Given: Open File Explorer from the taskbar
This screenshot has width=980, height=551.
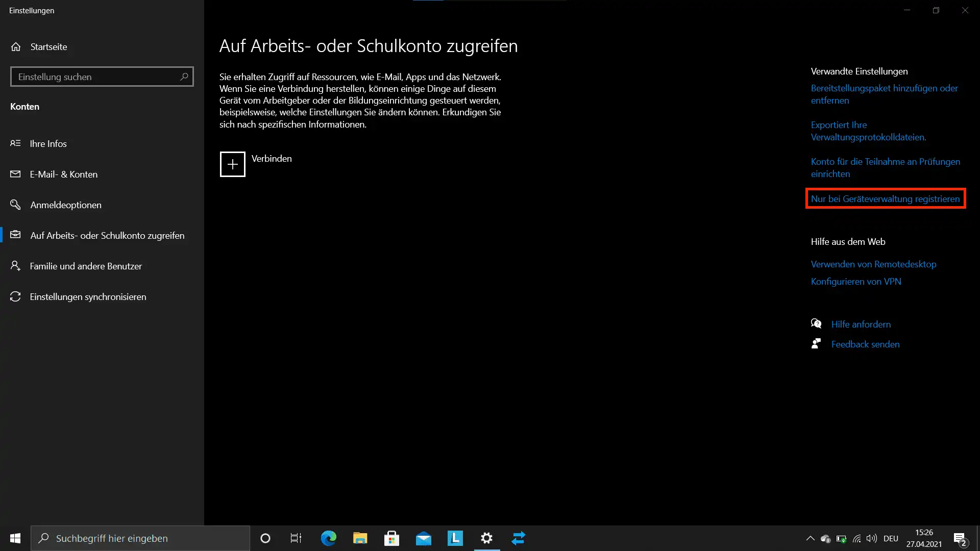Looking at the screenshot, I should pos(360,538).
